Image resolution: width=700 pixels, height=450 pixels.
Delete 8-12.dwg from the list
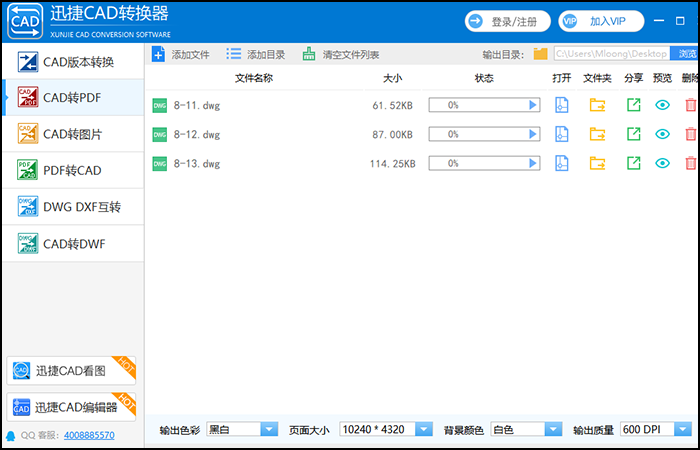click(691, 134)
